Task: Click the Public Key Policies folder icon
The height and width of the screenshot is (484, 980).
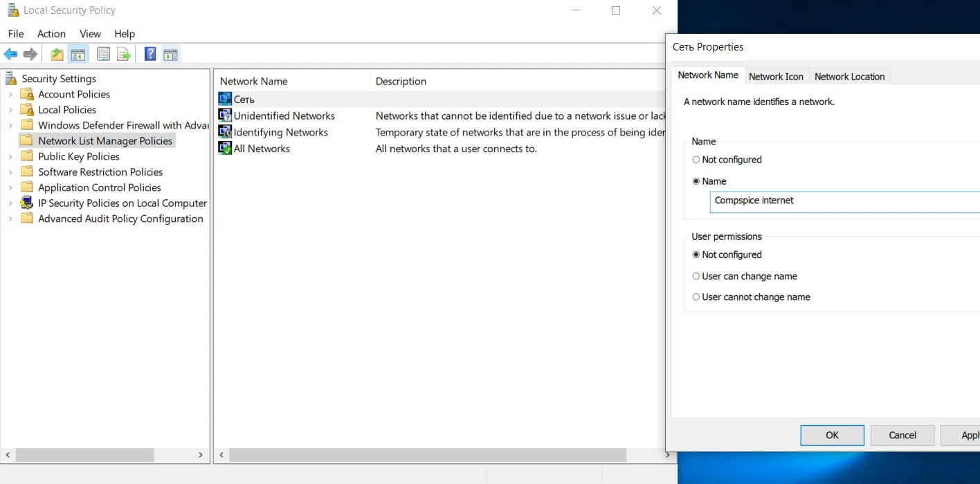Action: (27, 156)
